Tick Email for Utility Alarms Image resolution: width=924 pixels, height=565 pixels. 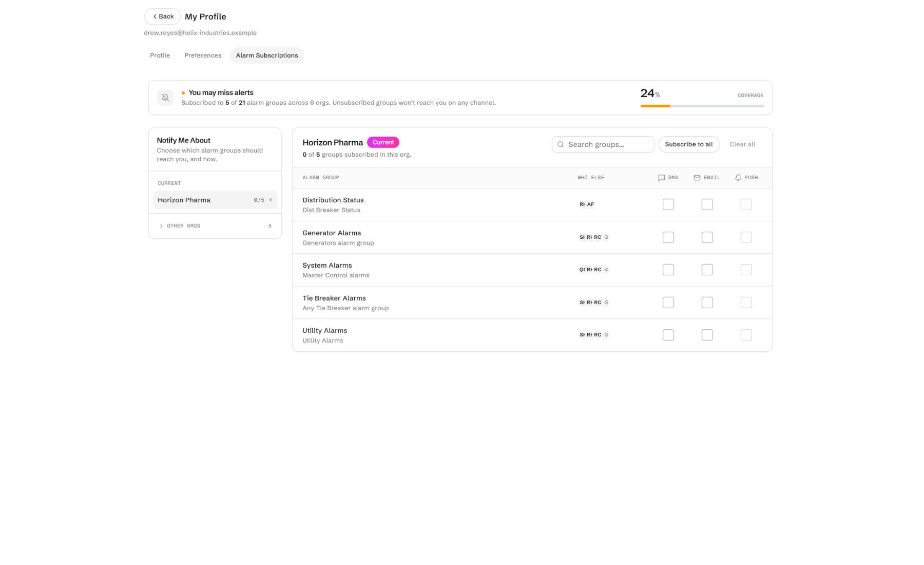707,335
